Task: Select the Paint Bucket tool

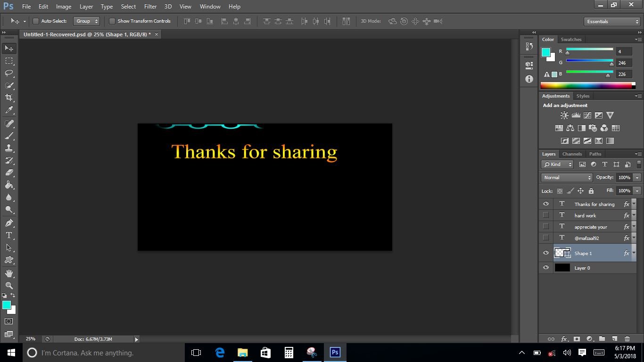Action: point(9,185)
